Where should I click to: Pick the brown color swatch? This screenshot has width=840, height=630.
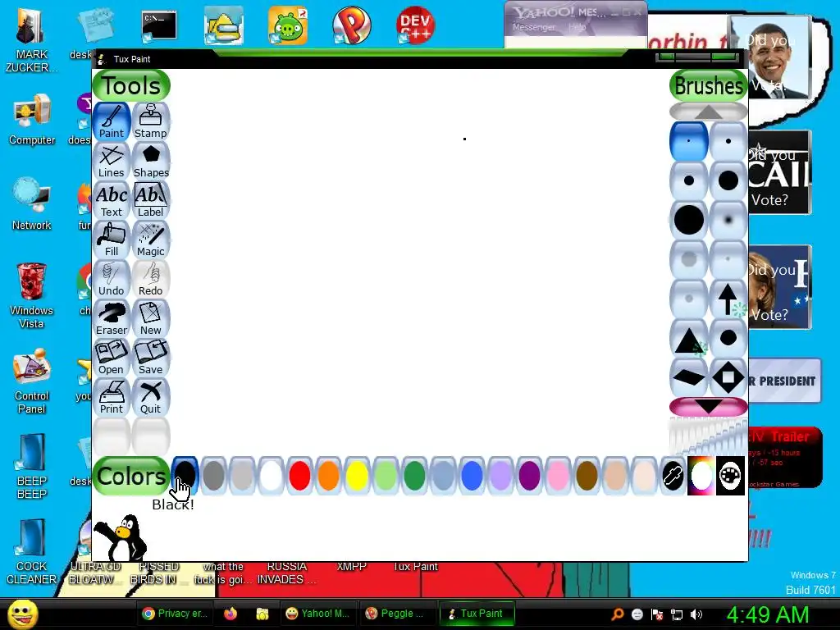click(x=587, y=475)
